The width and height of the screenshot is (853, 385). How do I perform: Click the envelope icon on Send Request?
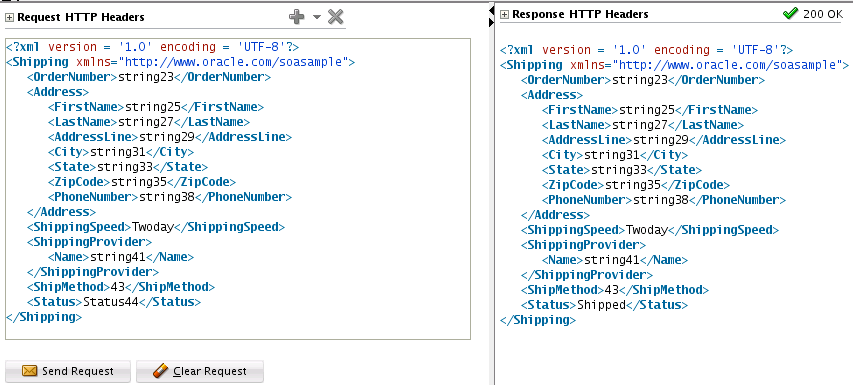click(x=29, y=371)
